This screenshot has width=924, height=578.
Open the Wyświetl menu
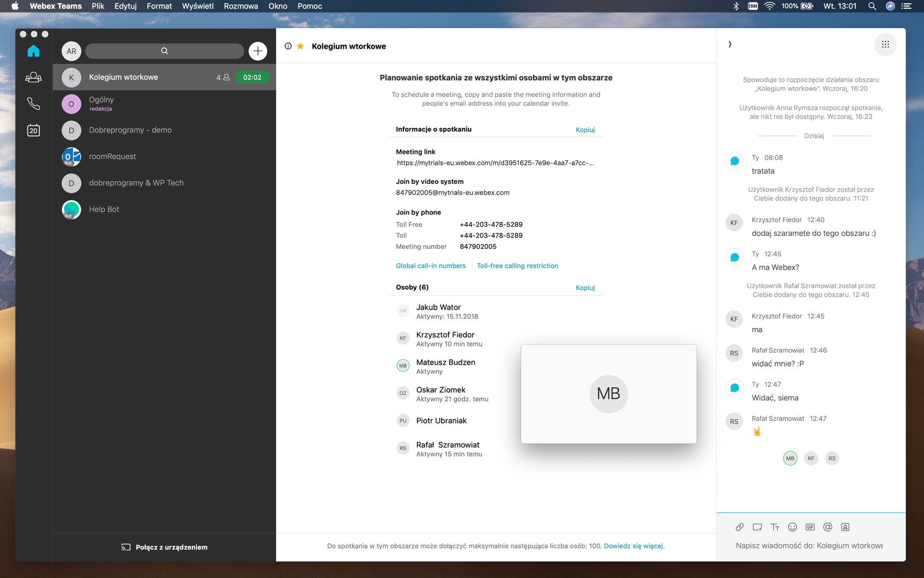[198, 6]
